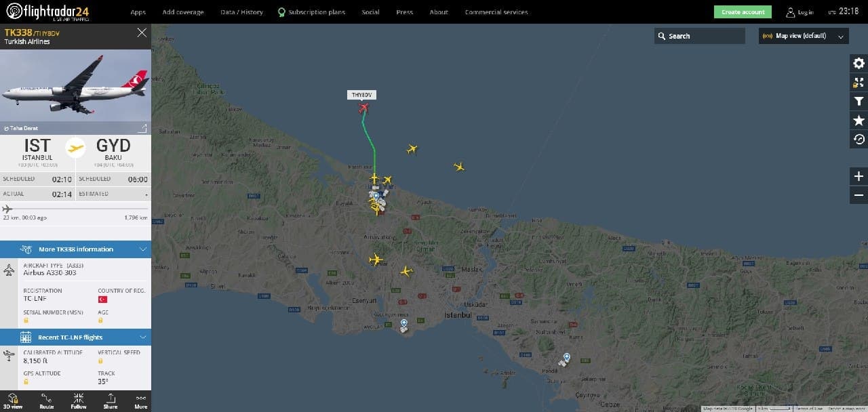
Task: Expand More TK338 information section
Action: 75,249
